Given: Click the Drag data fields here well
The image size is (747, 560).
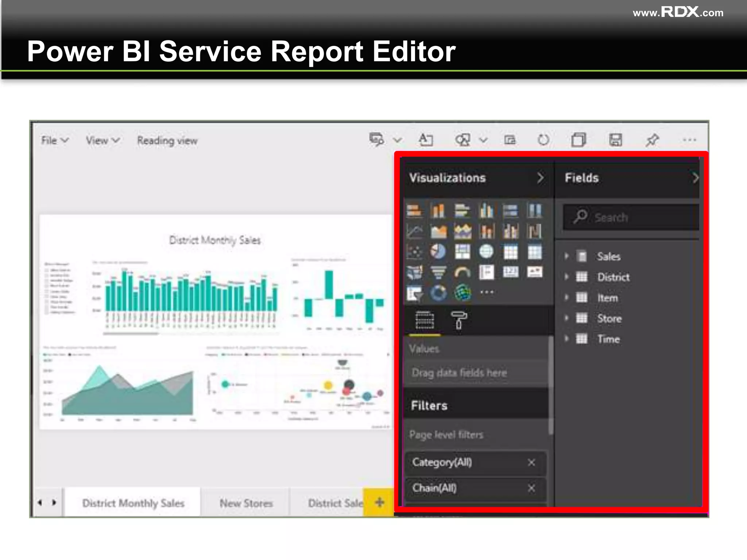Looking at the screenshot, I should pos(476,373).
